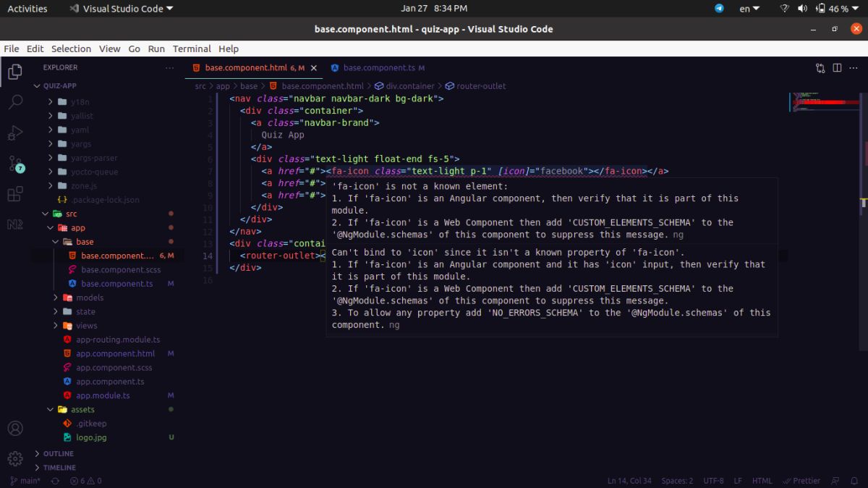Viewport: 868px width, 488px height.
Task: Open the volume icon in top bar
Action: [802, 9]
